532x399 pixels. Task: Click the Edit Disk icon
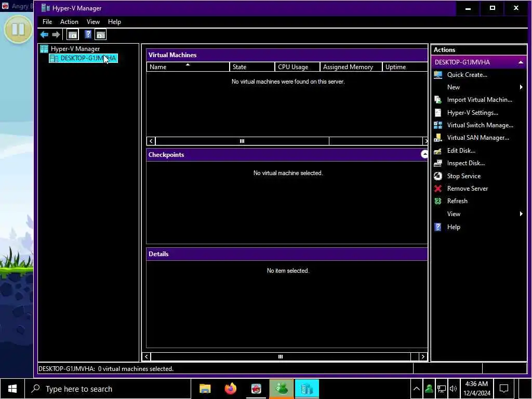438,151
